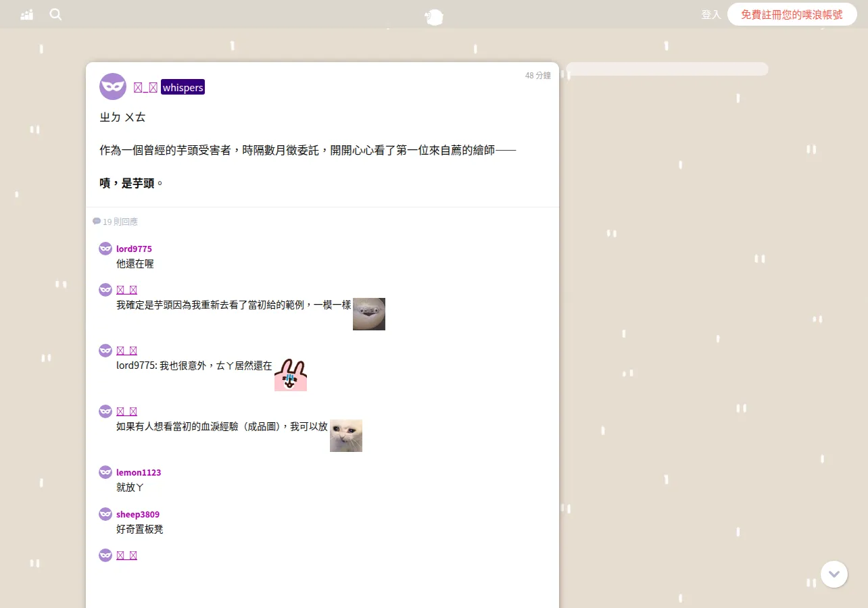Open the search magnifier icon
This screenshot has height=608, width=868.
pos(56,14)
